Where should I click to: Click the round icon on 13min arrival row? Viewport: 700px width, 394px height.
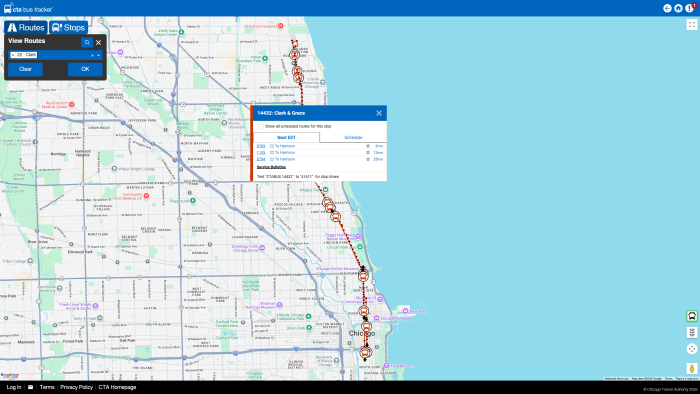[x=368, y=153]
